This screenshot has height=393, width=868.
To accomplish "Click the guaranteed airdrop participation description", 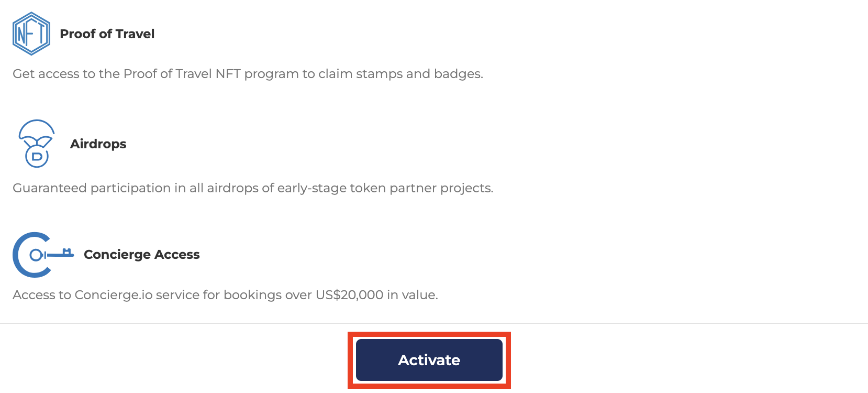I will point(253,188).
